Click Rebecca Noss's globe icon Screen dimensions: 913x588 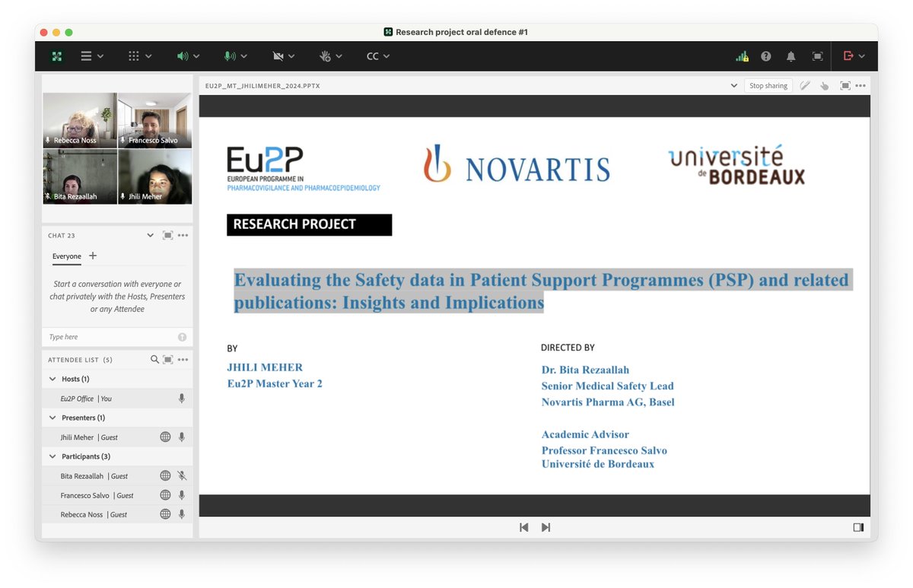165,515
